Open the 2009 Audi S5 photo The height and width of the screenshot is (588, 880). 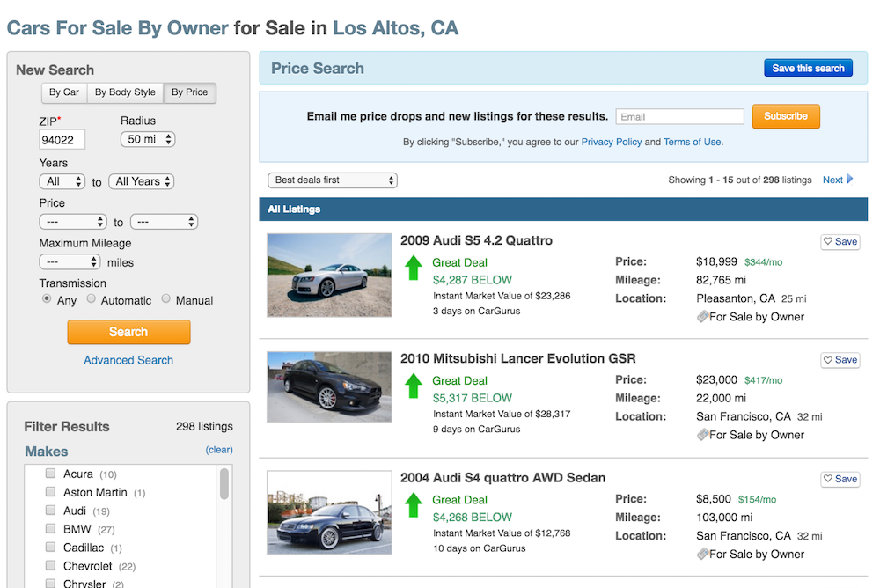(329, 276)
